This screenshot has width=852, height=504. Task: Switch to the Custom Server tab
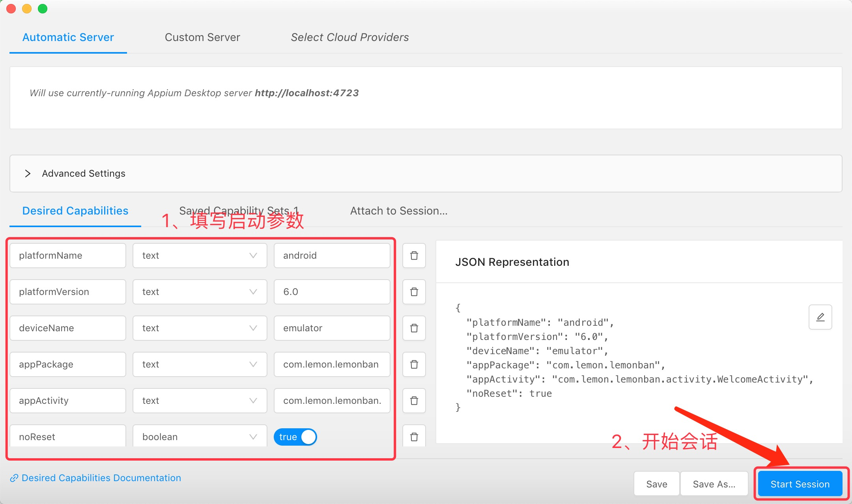pyautogui.click(x=202, y=37)
